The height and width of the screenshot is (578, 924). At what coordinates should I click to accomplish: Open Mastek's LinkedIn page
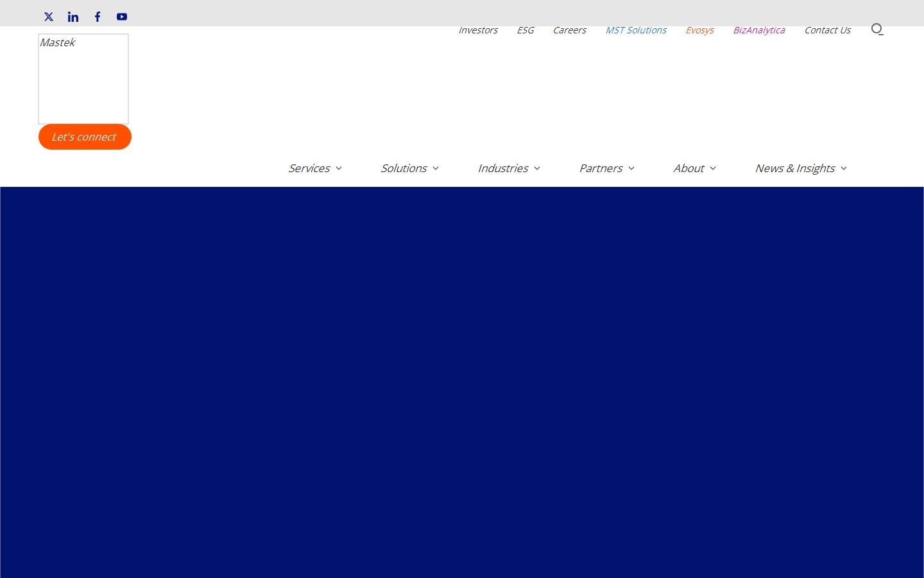pos(73,17)
